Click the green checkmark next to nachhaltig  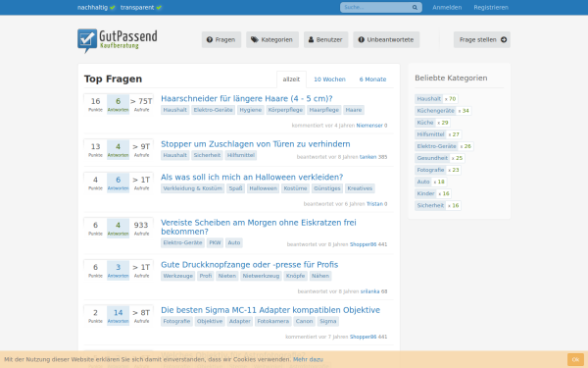[113, 8]
